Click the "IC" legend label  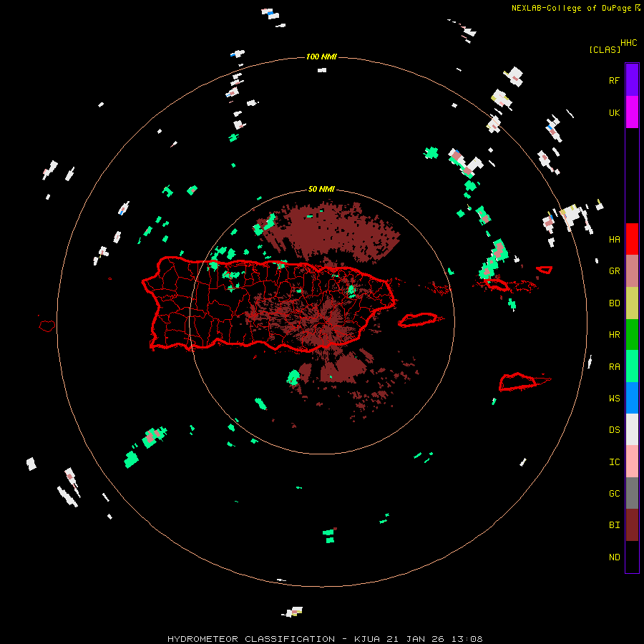click(x=614, y=462)
